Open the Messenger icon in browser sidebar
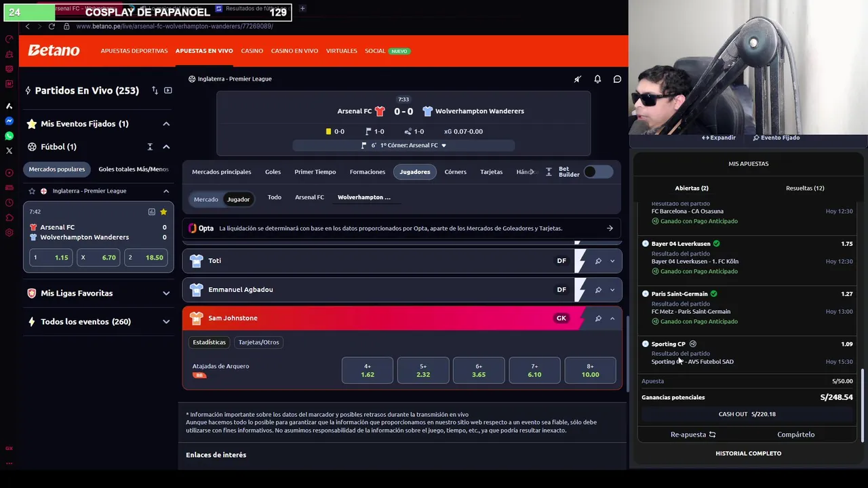868x488 pixels. point(9,121)
